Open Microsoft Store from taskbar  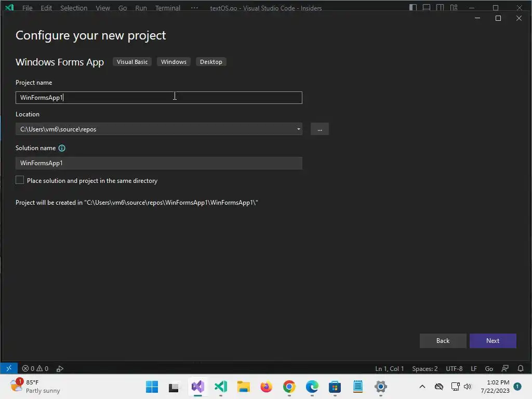coord(335,387)
